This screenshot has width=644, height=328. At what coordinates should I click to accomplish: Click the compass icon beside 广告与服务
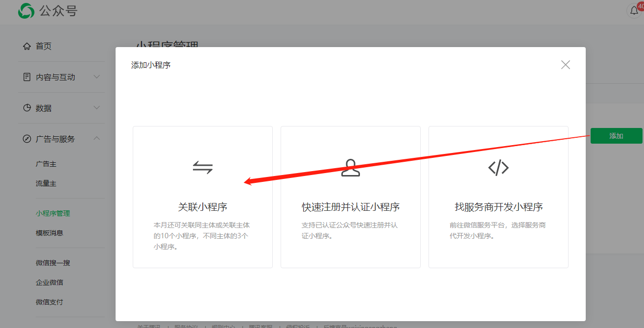pyautogui.click(x=27, y=139)
